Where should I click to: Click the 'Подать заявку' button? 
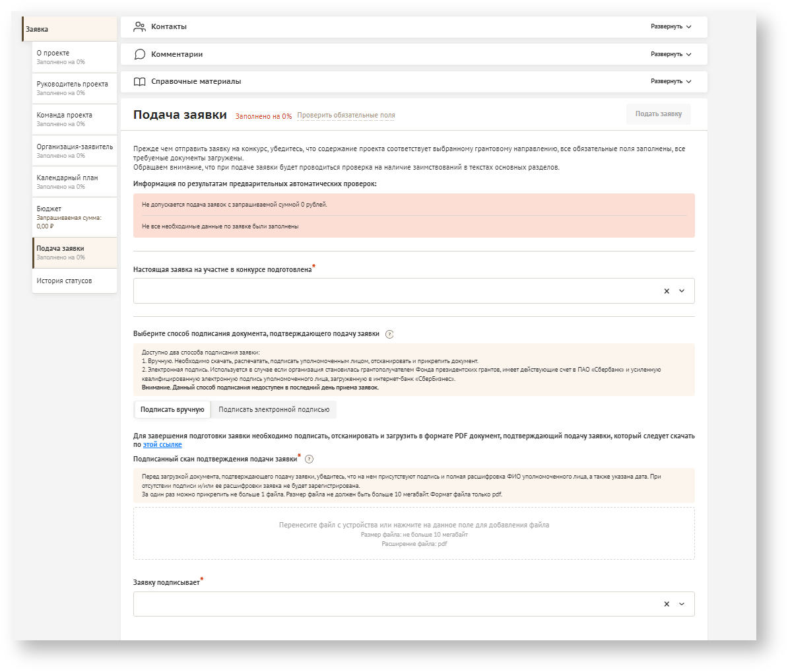click(658, 114)
